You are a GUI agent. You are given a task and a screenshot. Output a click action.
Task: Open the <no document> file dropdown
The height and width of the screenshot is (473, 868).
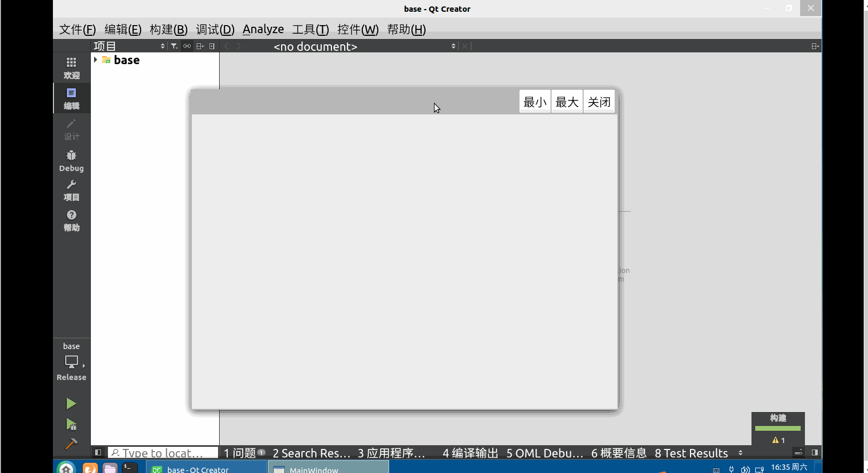click(363, 46)
